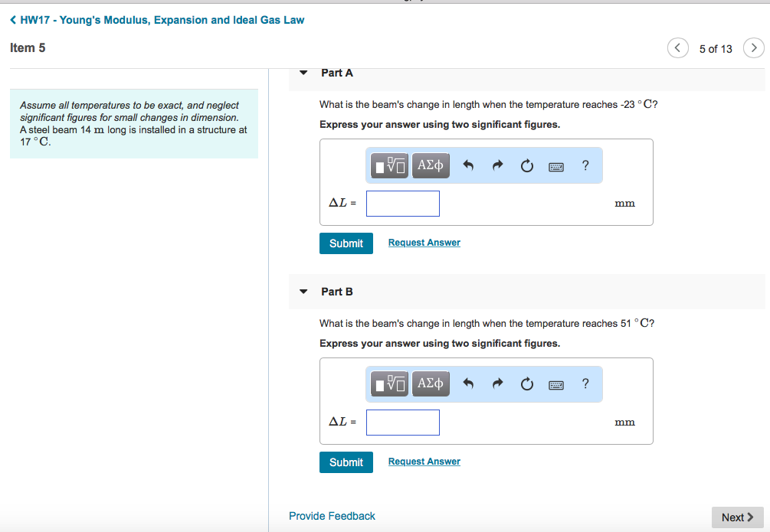Reset the Part A answer field
The height and width of the screenshot is (532, 770).
coord(526,165)
